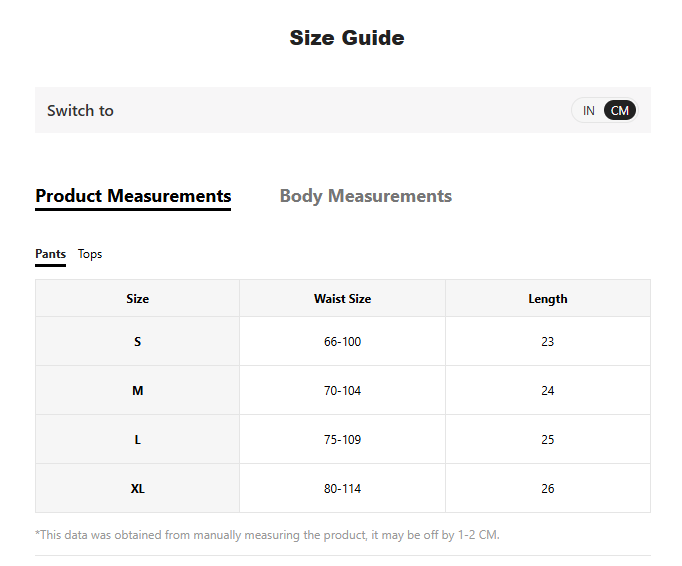682x566 pixels.
Task: Select the Pants sub-tab
Action: tap(50, 254)
